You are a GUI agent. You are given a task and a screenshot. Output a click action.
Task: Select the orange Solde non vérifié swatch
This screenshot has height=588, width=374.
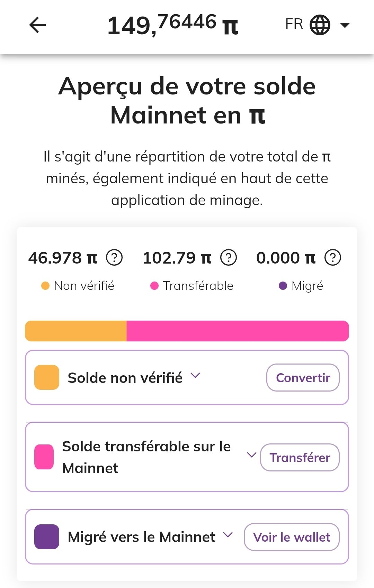[47, 377]
